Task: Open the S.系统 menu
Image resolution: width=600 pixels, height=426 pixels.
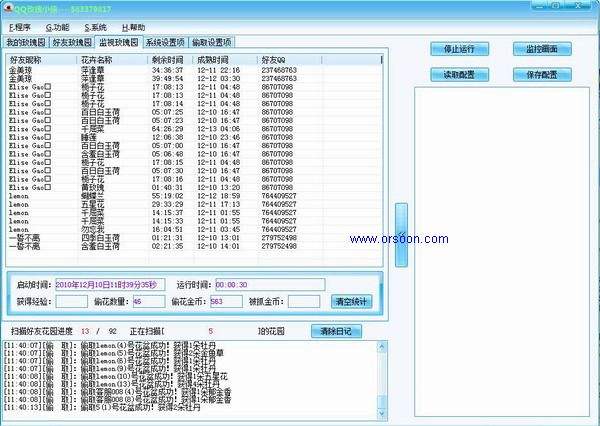Action: tap(95, 27)
